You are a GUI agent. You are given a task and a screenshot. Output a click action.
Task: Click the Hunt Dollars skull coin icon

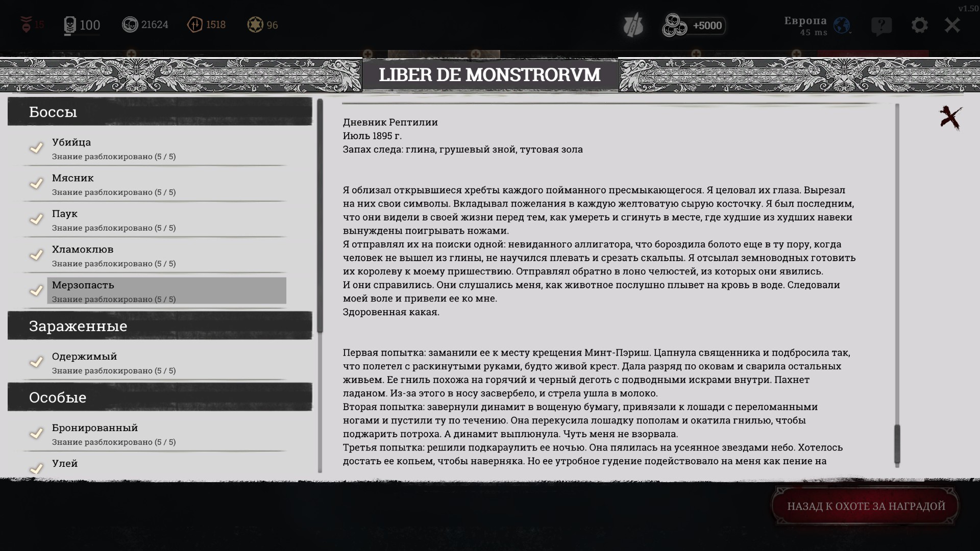130,24
